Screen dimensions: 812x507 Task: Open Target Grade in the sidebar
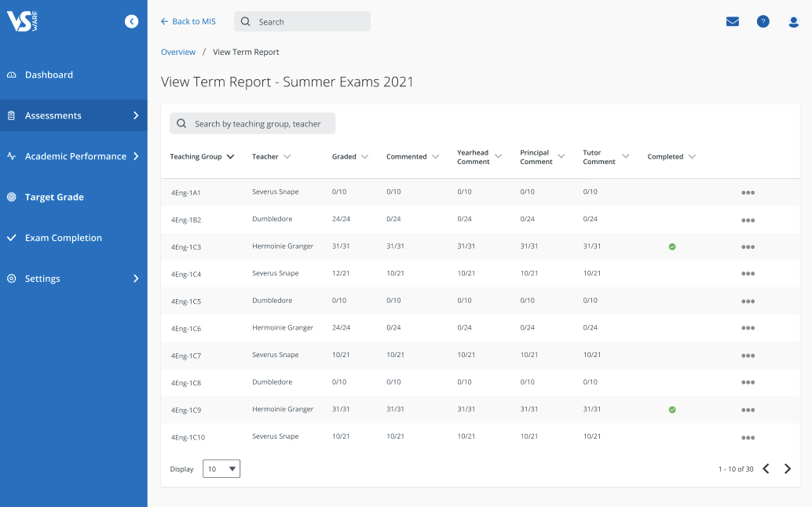(74, 196)
